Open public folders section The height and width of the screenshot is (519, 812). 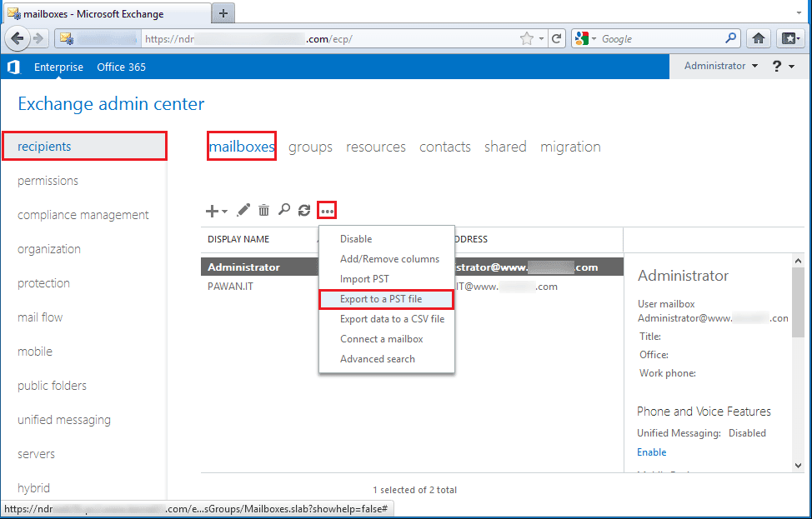click(x=52, y=386)
